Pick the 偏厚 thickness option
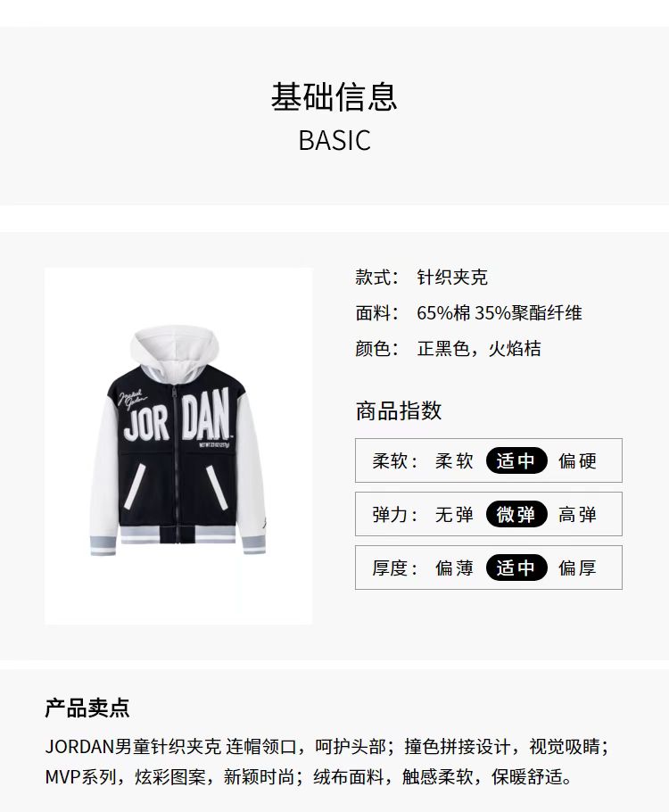The height and width of the screenshot is (812, 669). (x=577, y=568)
